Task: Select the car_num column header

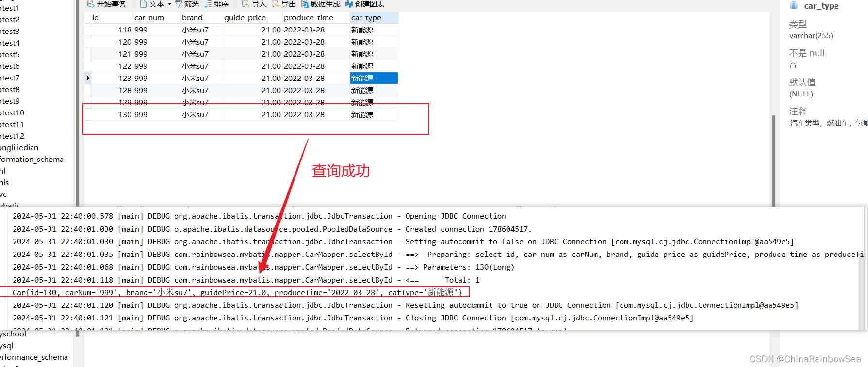Action: pos(157,18)
